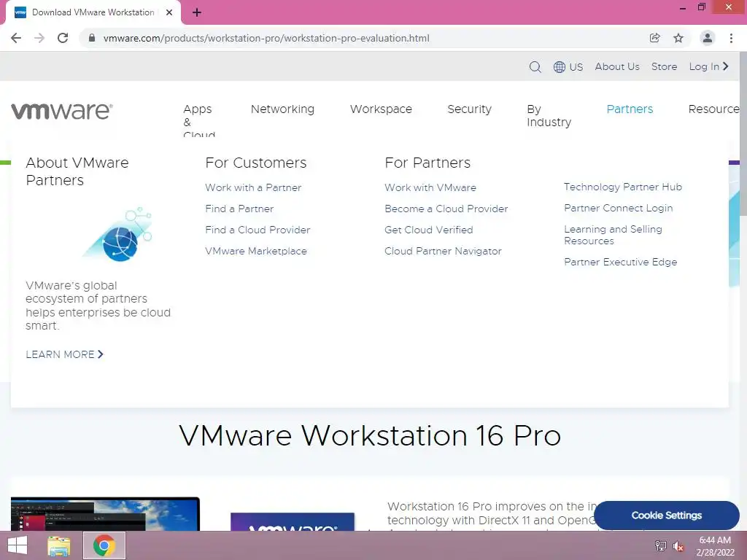Image resolution: width=747 pixels, height=560 pixels.
Task: Go back using the browser back arrow
Action: [x=16, y=38]
